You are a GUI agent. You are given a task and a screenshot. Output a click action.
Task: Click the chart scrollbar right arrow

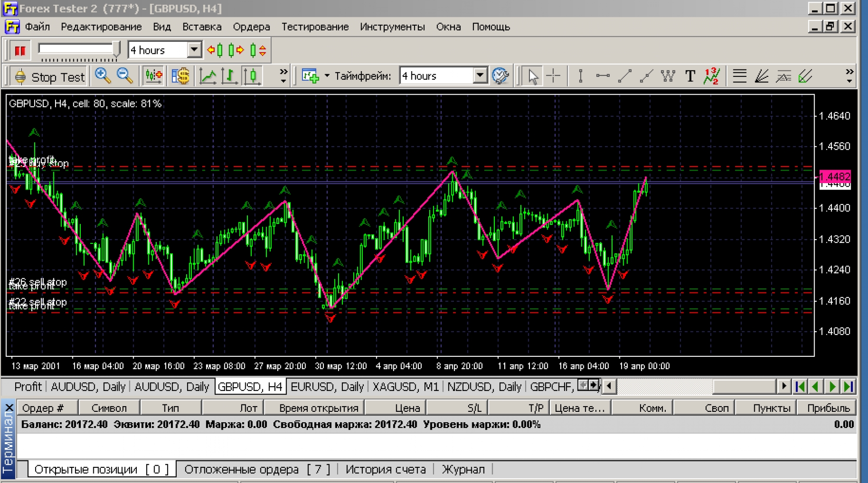[x=783, y=386]
